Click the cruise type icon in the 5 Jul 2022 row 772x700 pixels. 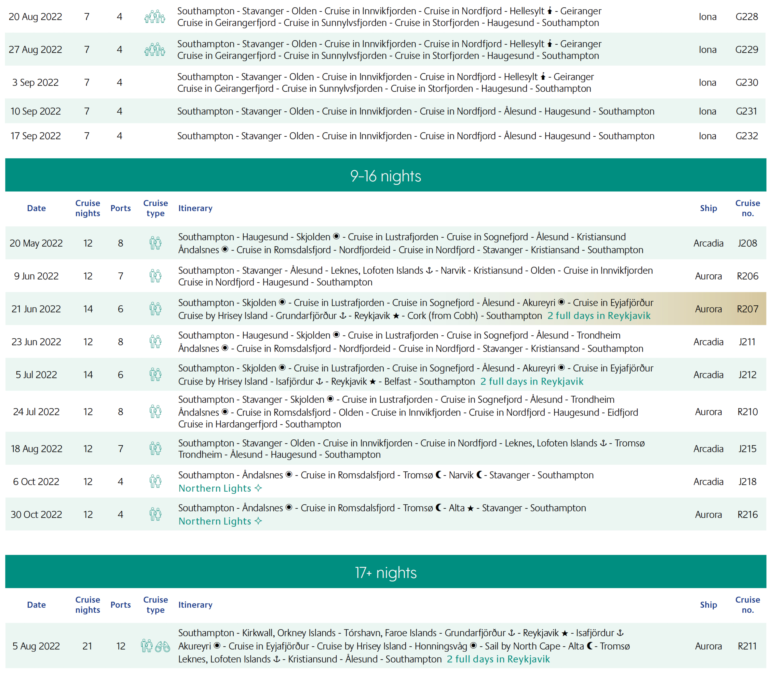[x=156, y=375]
